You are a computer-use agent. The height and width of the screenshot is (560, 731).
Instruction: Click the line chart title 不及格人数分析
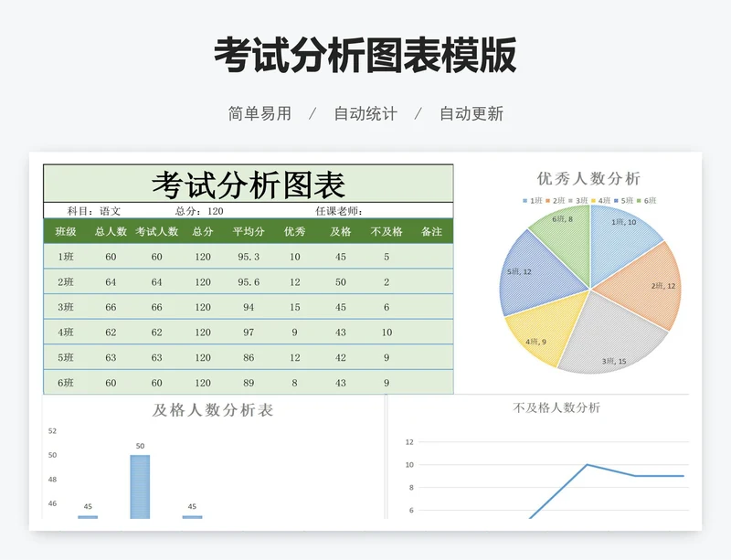pyautogui.click(x=556, y=408)
